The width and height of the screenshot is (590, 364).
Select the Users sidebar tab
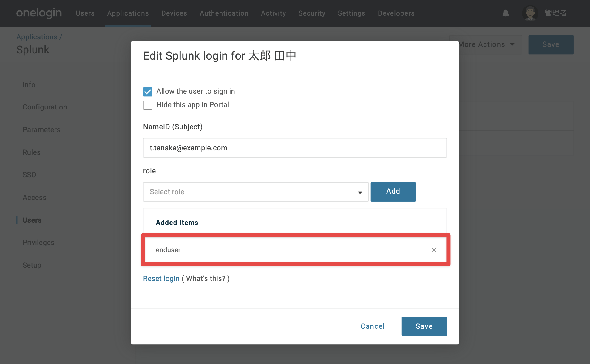point(32,220)
